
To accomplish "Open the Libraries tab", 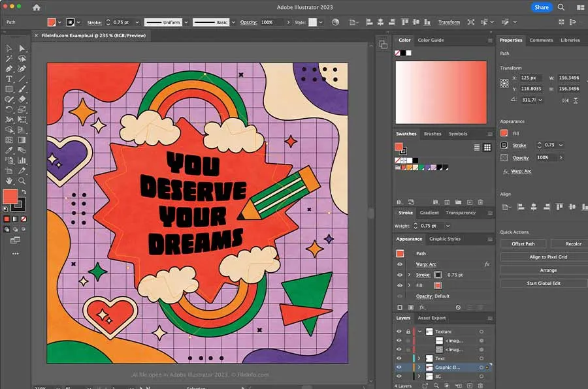I will point(570,40).
